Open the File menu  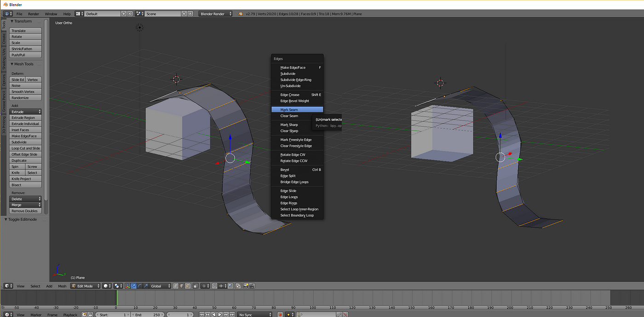click(x=19, y=14)
